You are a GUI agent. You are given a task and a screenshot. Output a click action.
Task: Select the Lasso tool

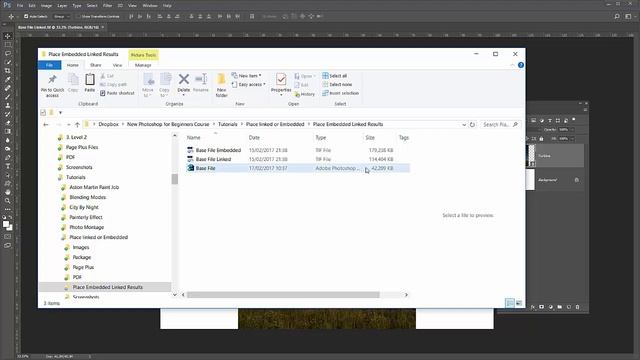click(7, 53)
